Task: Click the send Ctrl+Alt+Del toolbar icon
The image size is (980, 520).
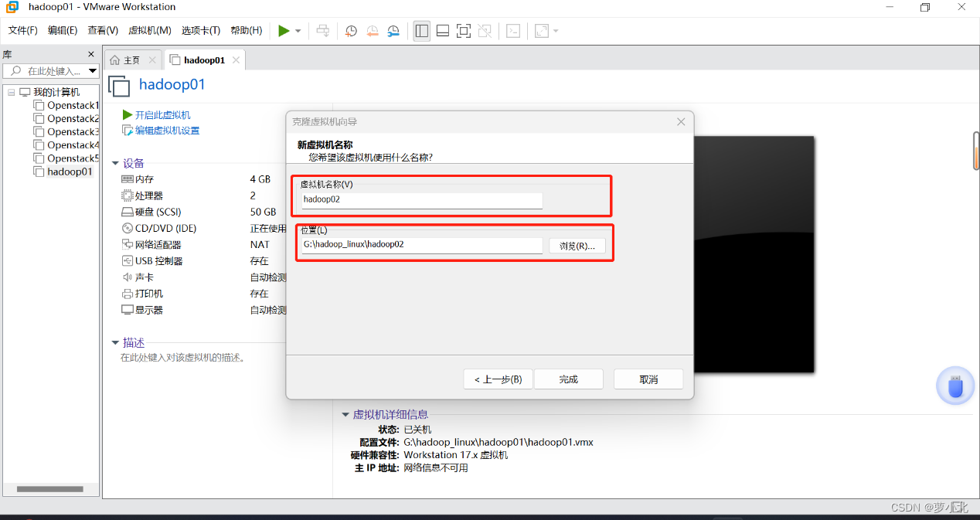Action: point(323,31)
